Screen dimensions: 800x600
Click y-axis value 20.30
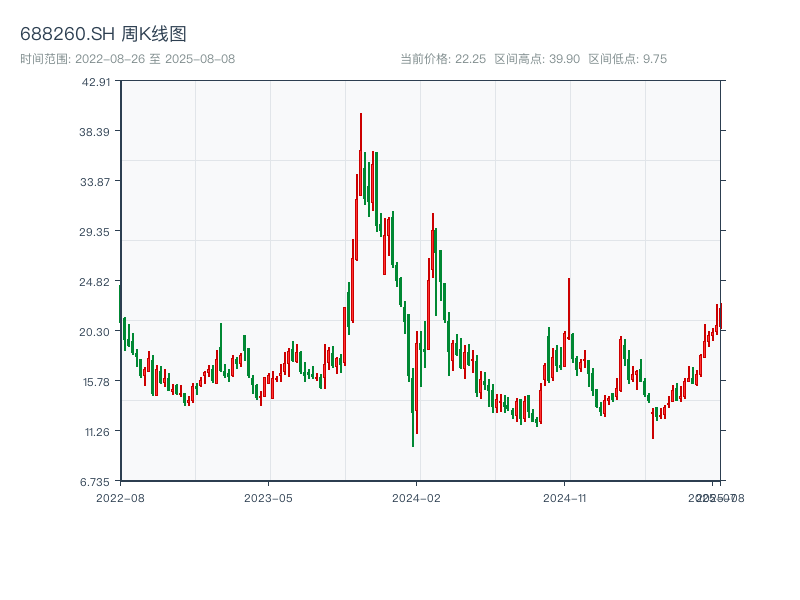tap(94, 332)
